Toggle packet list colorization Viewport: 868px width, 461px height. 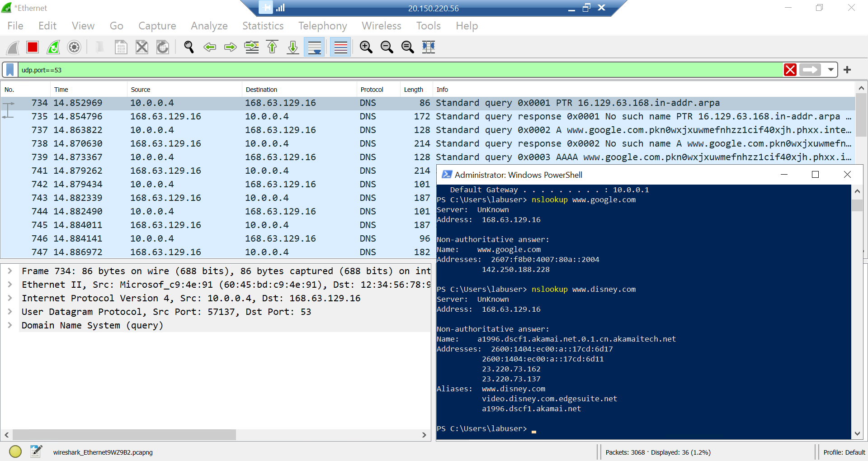pos(340,47)
